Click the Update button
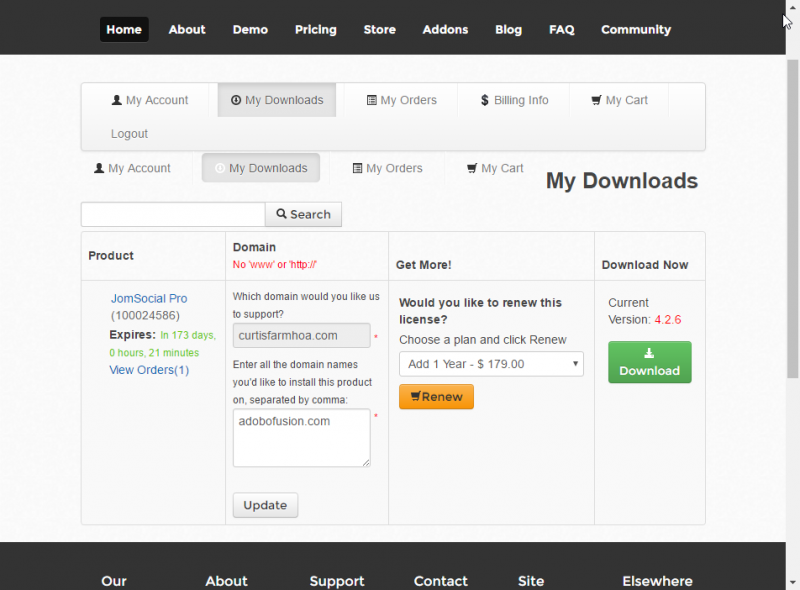The image size is (800, 590). (265, 505)
